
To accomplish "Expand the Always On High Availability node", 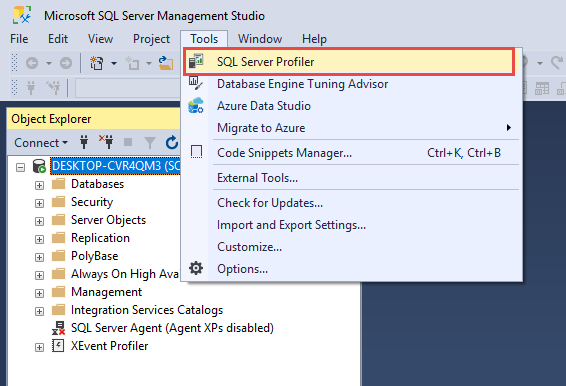I will tap(39, 276).
